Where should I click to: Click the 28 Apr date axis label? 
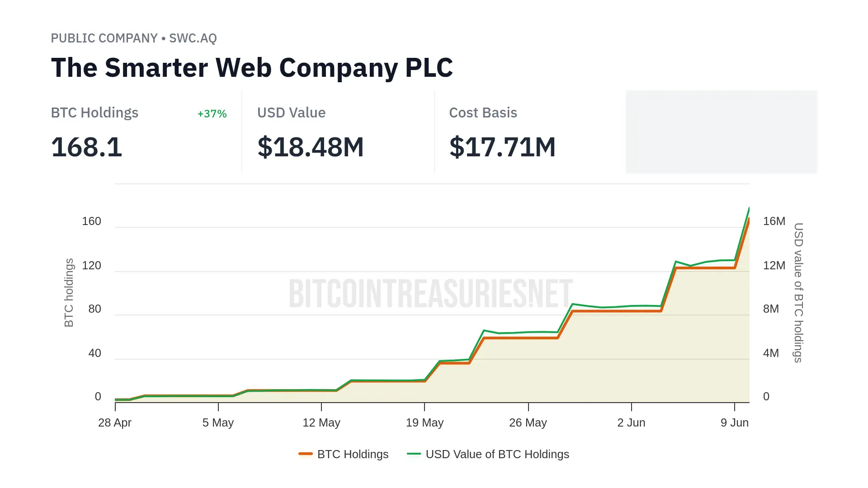[115, 423]
